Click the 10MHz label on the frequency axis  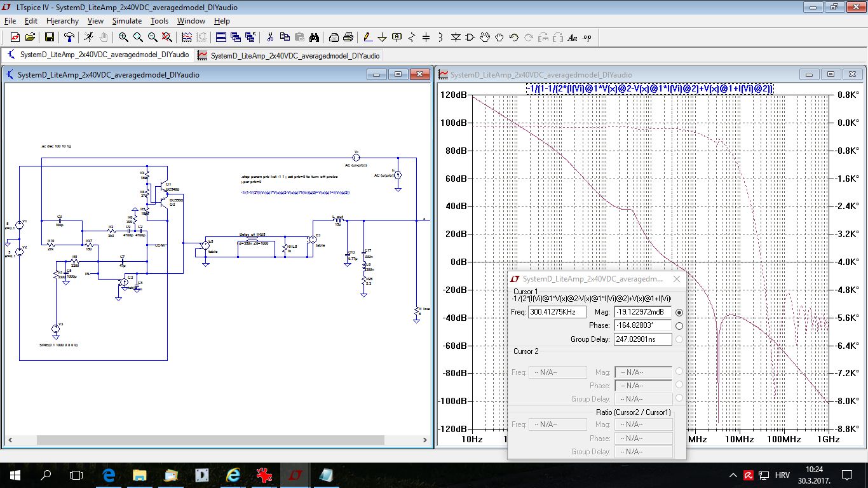click(740, 439)
